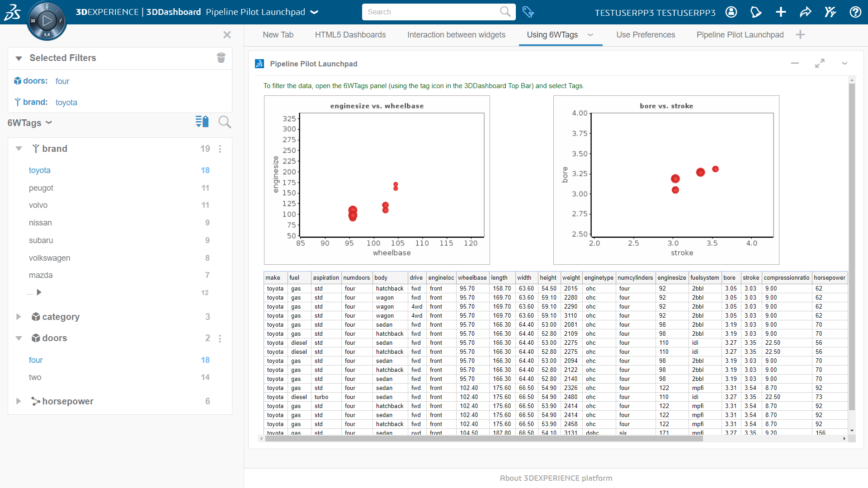Open the widget chevron menu
Viewport: 868px width, 488px height.
(x=844, y=64)
